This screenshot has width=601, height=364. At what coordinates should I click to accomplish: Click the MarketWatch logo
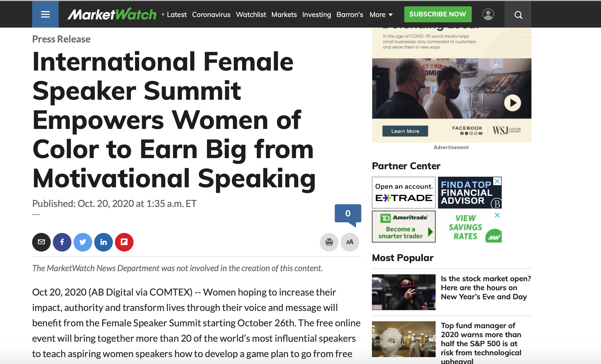tap(112, 14)
